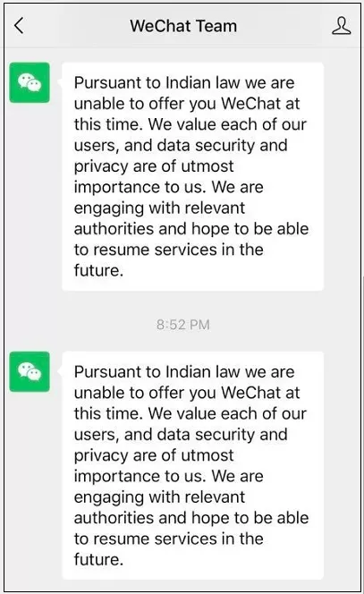Click "importance to us" in second message
Image resolution: width=364 pixels, height=594 pixels.
click(x=140, y=477)
